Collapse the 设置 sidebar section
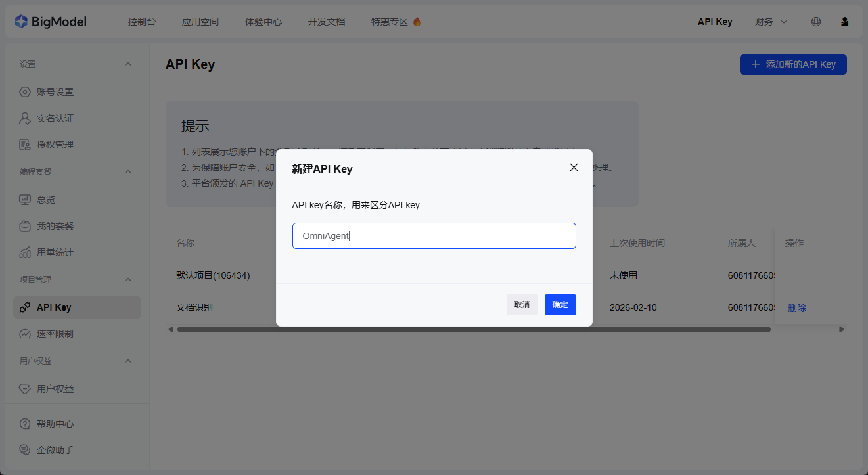The image size is (868, 475). tap(128, 64)
